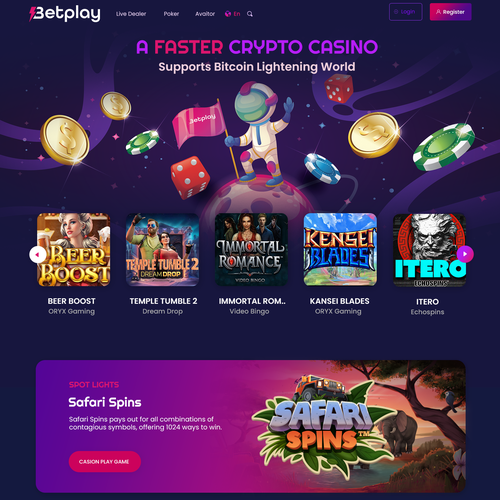Open the search magnifier icon

point(250,14)
